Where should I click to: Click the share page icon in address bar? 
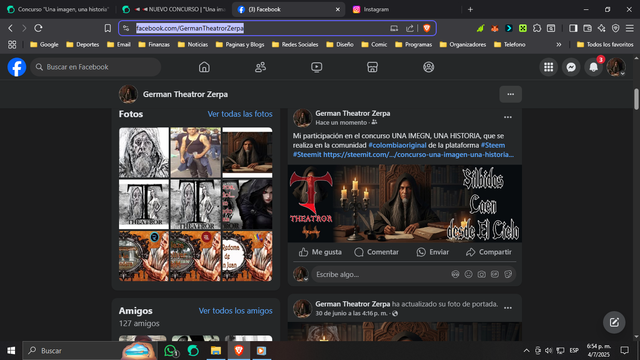click(410, 28)
